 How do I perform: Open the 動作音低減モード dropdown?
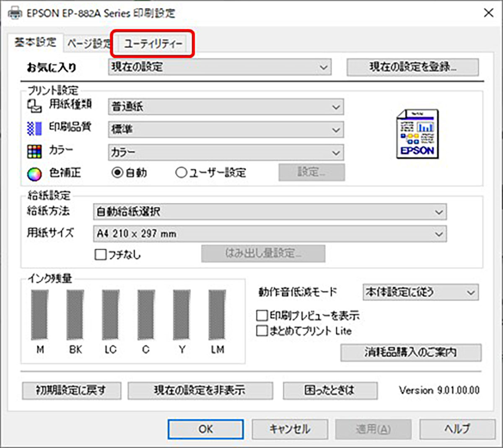point(420,292)
